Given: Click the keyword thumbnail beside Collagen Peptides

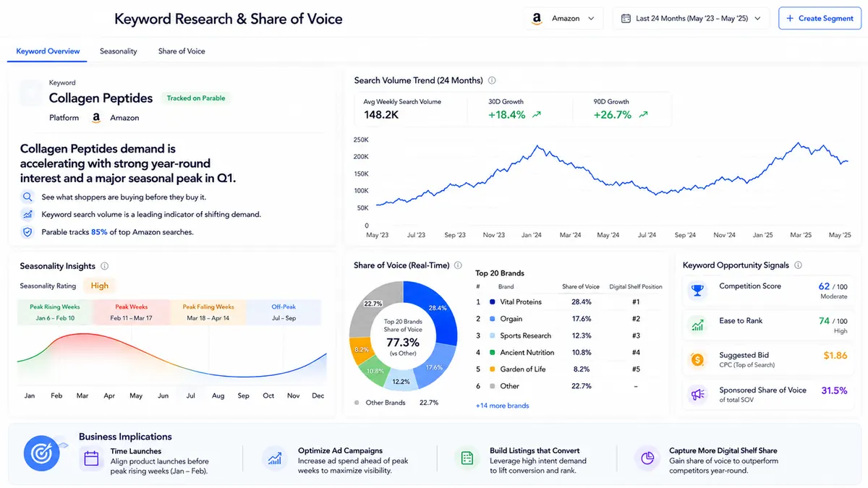Looking at the screenshot, I should coord(31,94).
